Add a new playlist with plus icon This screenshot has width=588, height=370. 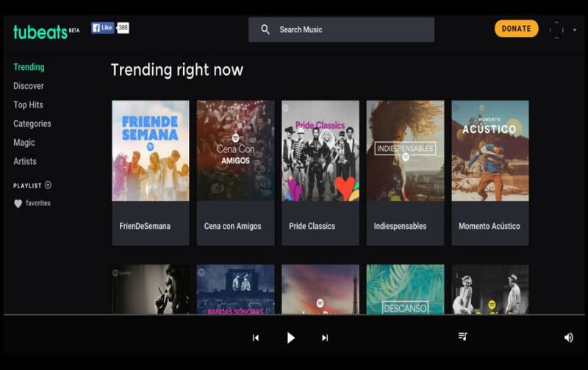49,185
